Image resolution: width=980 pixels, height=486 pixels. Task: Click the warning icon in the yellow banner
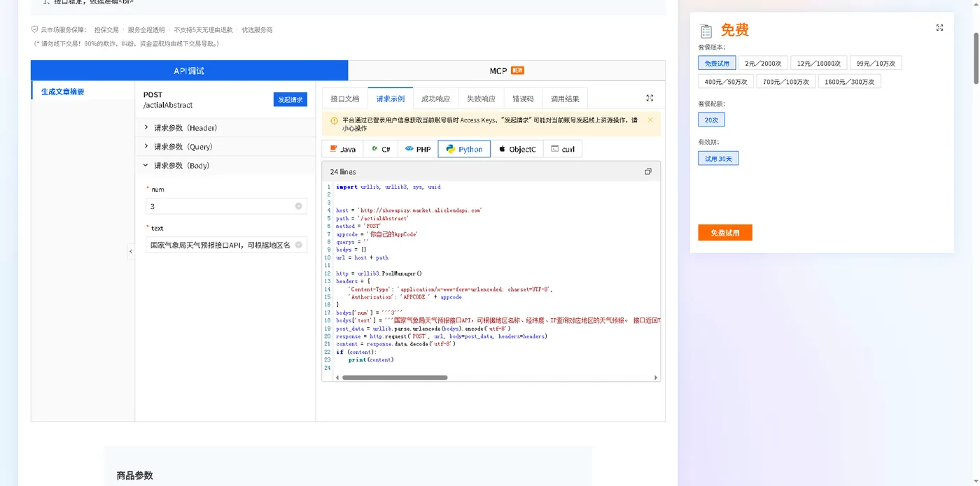pos(334,120)
